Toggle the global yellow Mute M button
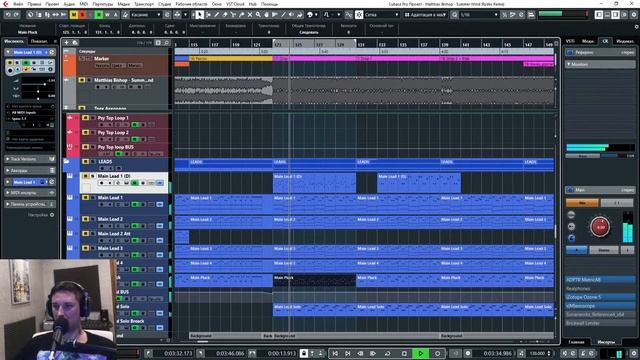Viewport: 640px width, 360px height. (73, 15)
